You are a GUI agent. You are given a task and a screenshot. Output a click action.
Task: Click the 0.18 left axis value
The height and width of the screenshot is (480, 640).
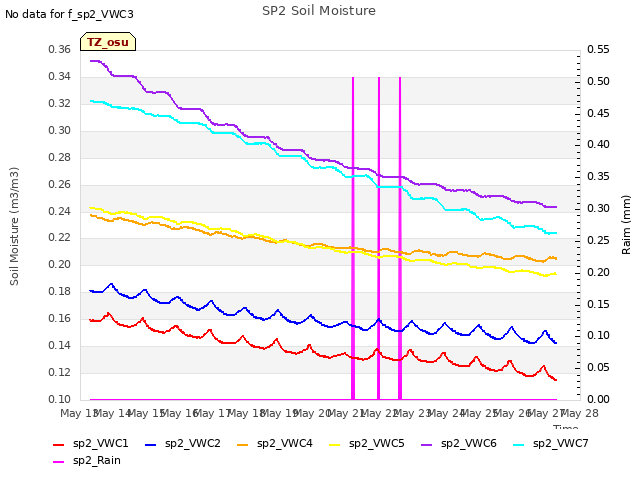point(60,292)
